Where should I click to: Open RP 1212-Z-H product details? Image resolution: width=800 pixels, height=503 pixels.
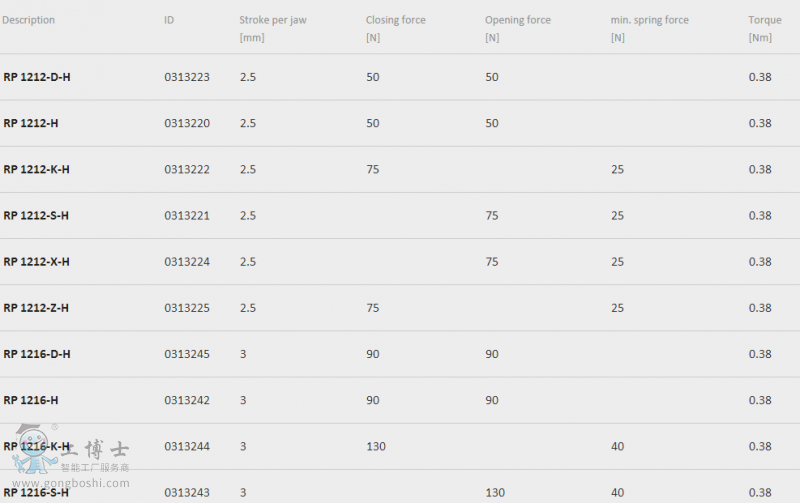click(x=36, y=308)
